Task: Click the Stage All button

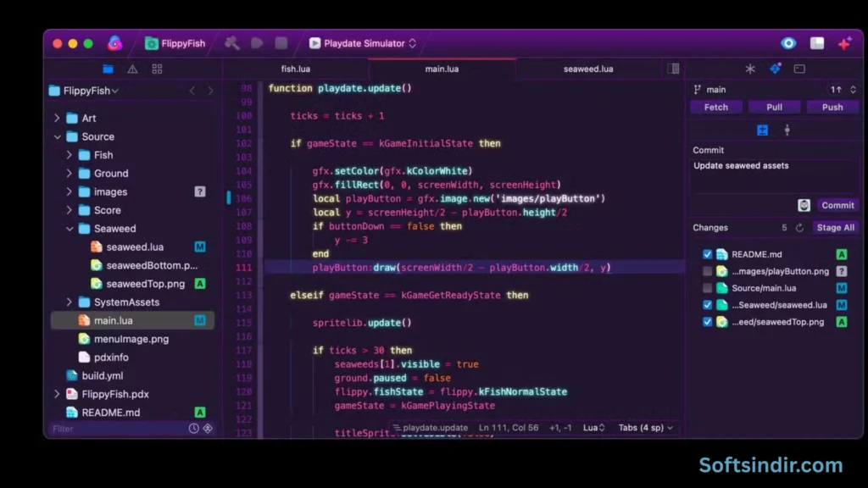Action: 835,228
